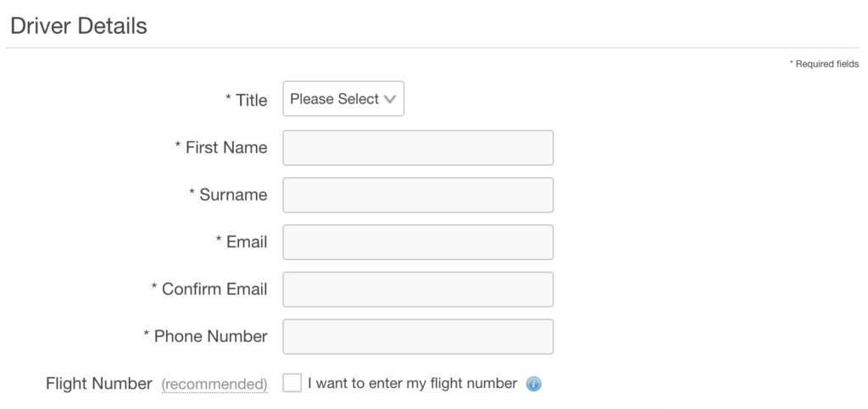
Task: Click the '* Email' label, not Confirm Email
Action: tap(242, 241)
